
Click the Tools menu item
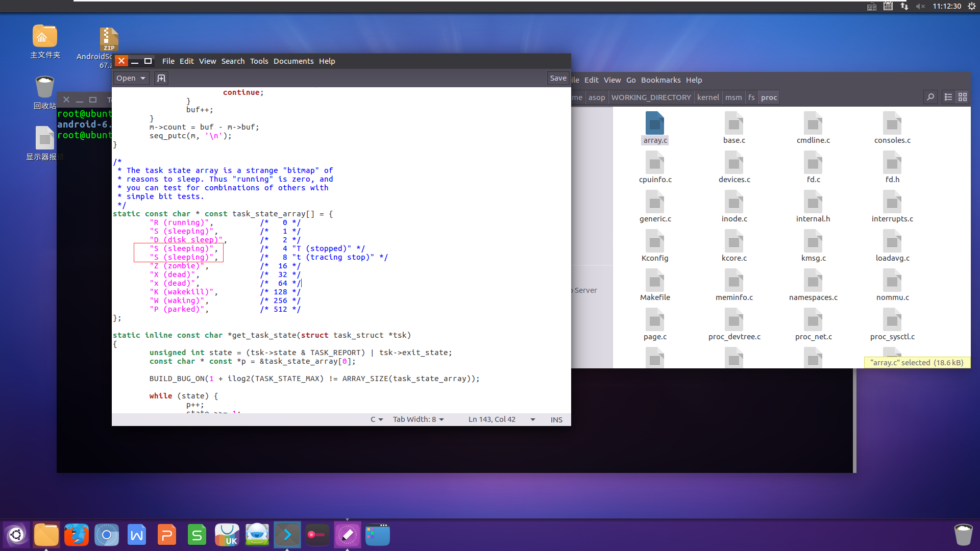tap(258, 61)
